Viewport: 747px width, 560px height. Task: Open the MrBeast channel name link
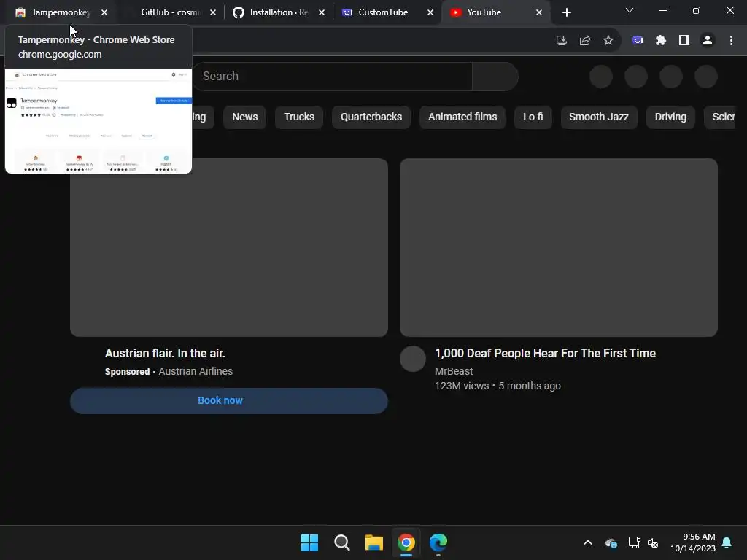point(454,371)
